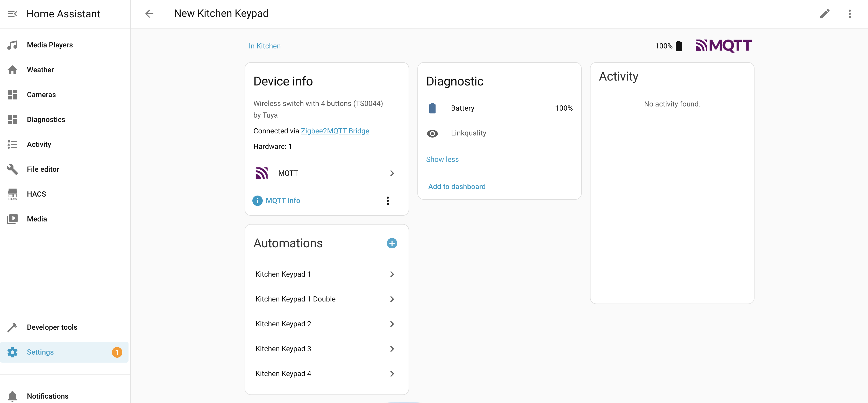Expand the MQTT integration row chevron
The width and height of the screenshot is (868, 403).
[x=392, y=173]
